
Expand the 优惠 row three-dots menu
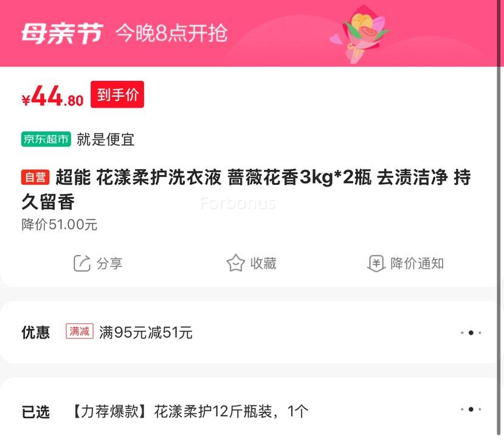pyautogui.click(x=471, y=333)
